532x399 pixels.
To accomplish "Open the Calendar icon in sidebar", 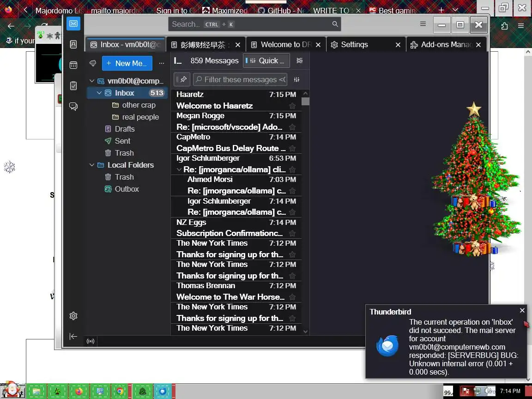I will pos(73,65).
